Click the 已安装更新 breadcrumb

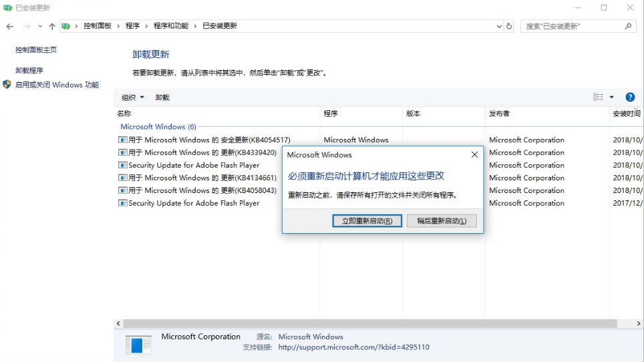tap(220, 26)
